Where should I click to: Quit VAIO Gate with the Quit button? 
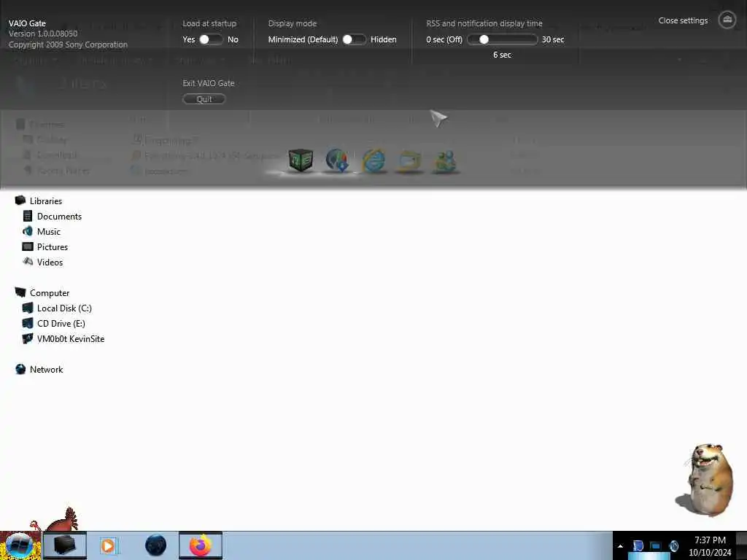204,99
